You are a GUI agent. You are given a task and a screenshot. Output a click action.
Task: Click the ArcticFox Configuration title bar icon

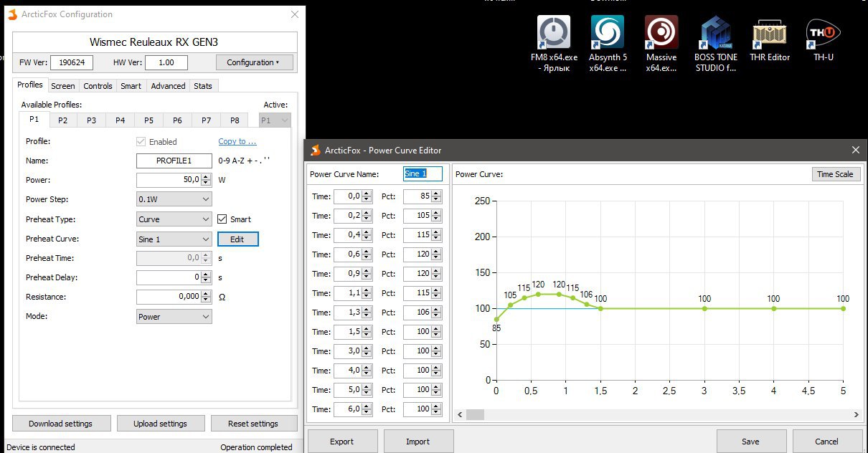pos(11,14)
